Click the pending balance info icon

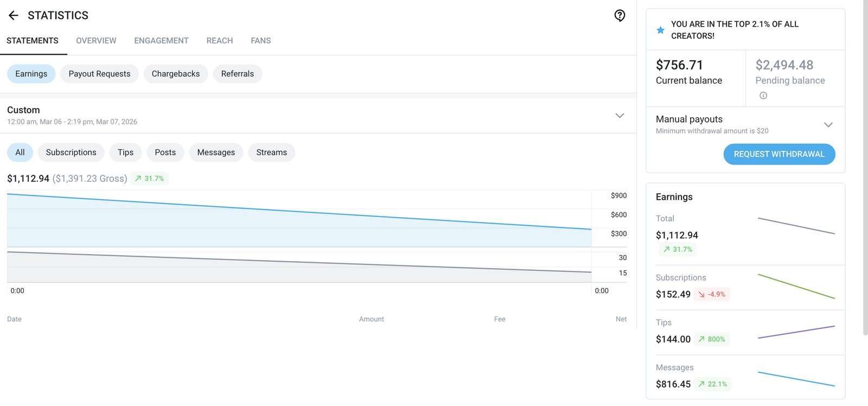click(763, 96)
